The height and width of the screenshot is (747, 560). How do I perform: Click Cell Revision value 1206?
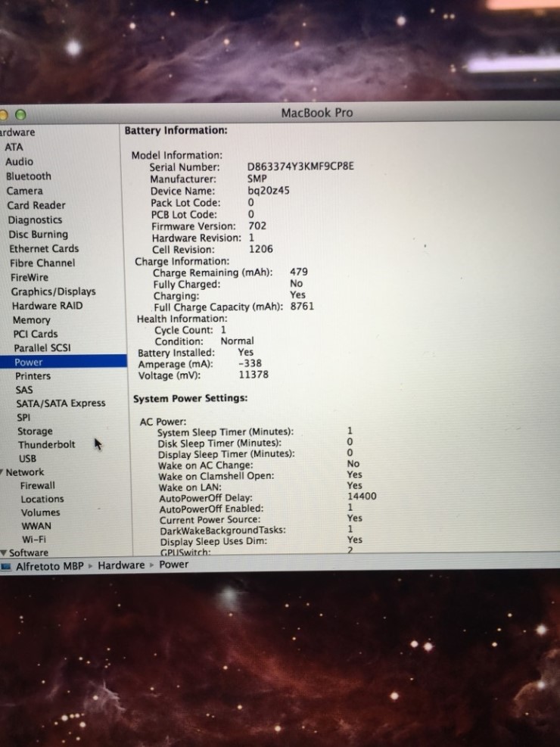coord(261,249)
